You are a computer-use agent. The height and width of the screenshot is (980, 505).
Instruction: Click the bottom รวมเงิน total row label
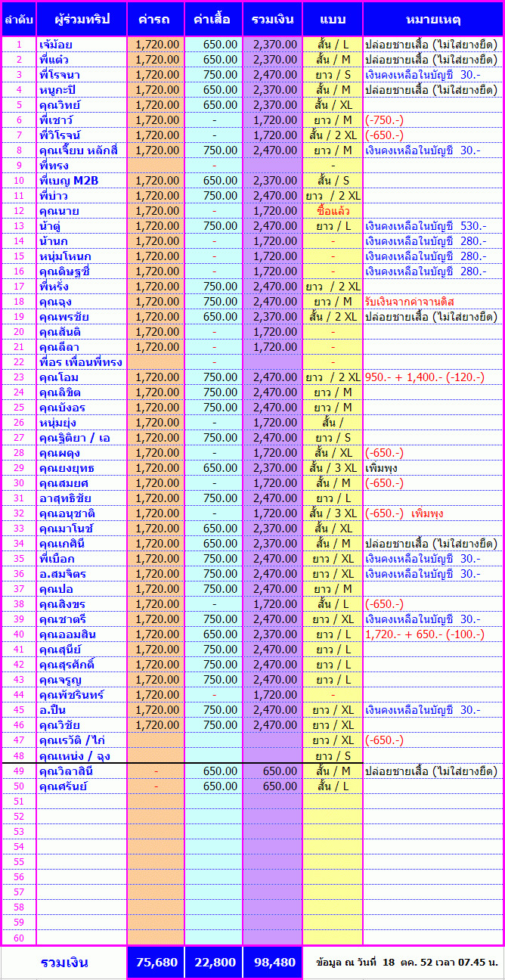(64, 962)
